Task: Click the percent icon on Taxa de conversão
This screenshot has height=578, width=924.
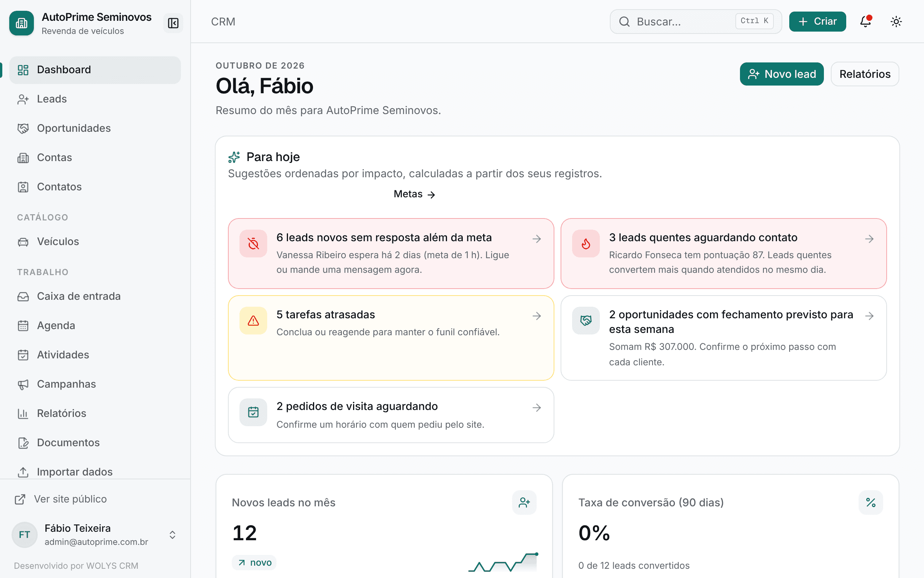Action: tap(871, 502)
